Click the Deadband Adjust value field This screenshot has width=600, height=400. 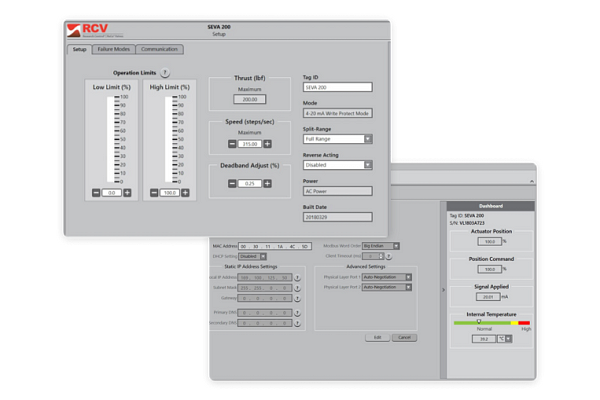(x=249, y=183)
